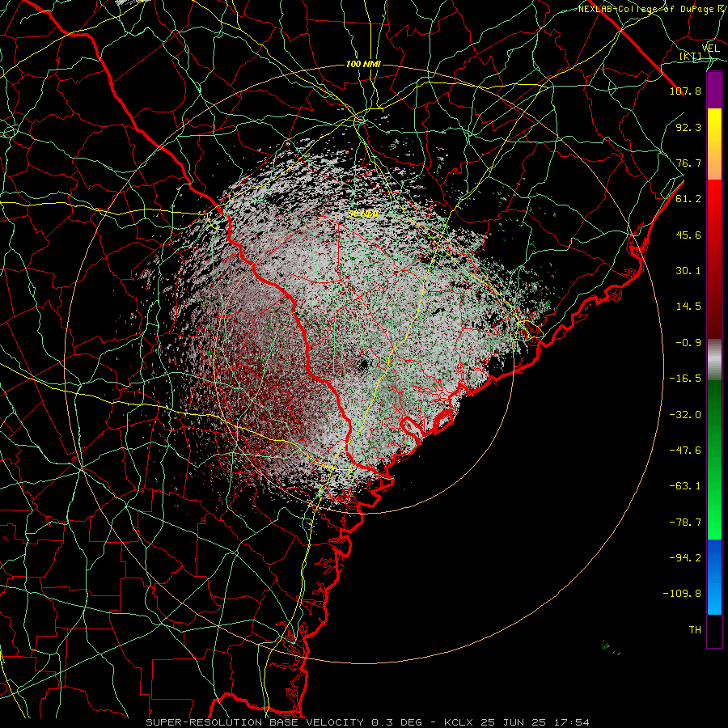Screen dimensions: 728x728
Task: Click the [KT] units label
Action: 691,57
